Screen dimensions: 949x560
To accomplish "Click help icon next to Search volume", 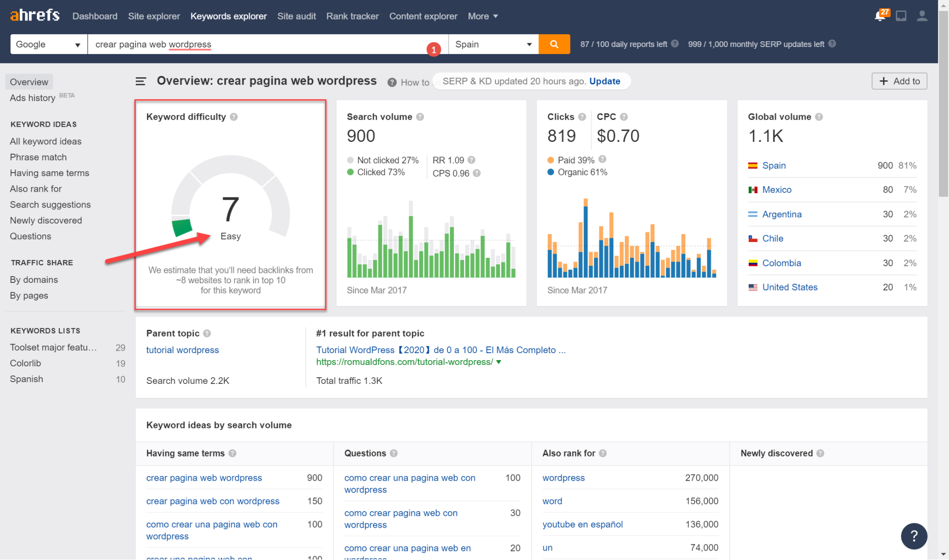I will [420, 117].
